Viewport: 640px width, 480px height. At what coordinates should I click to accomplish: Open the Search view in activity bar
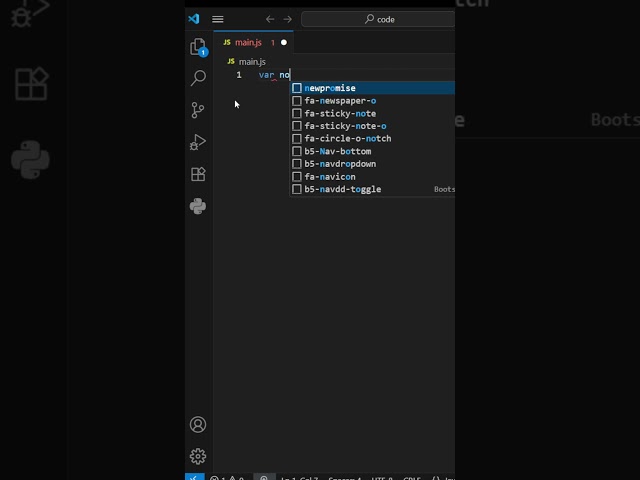click(x=198, y=78)
